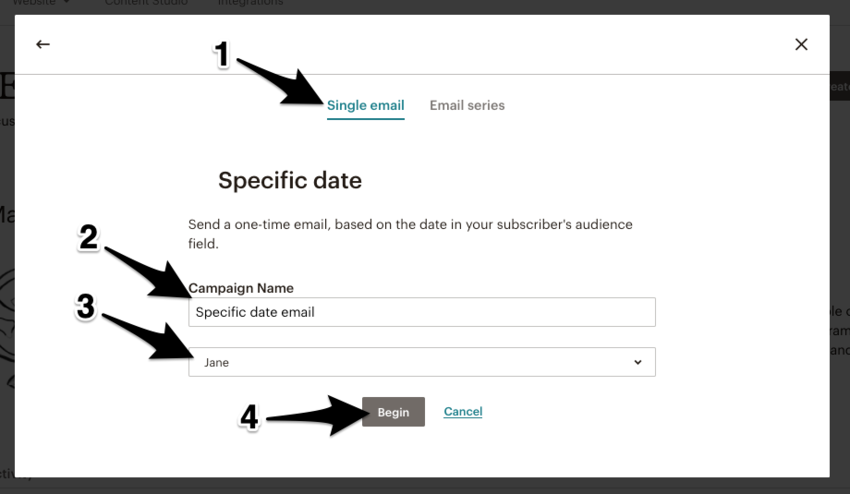Select Integrations in the top navigation
Image resolution: width=850 pixels, height=494 pixels.
coord(250,4)
